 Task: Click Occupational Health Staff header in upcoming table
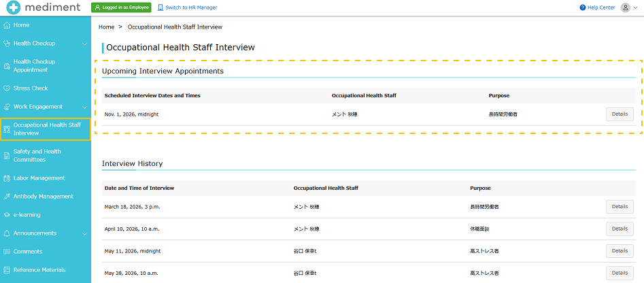[364, 96]
